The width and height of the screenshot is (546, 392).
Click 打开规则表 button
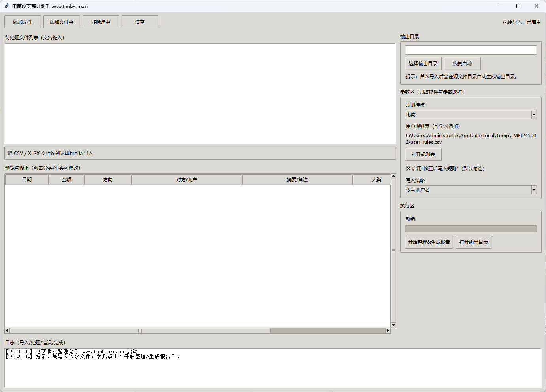[x=423, y=155]
